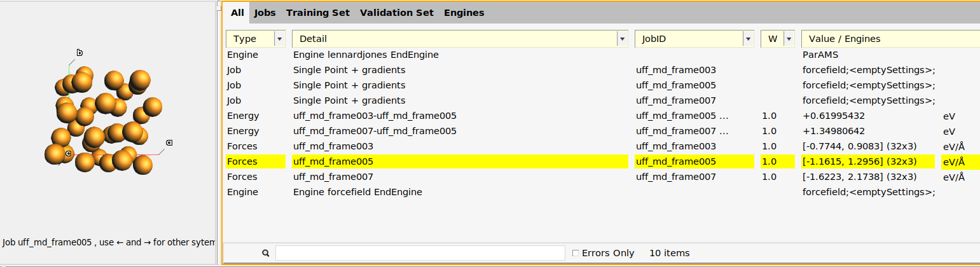Click the a axis label in the 3D viewer
The height and width of the screenshot is (267, 980).
(x=169, y=143)
